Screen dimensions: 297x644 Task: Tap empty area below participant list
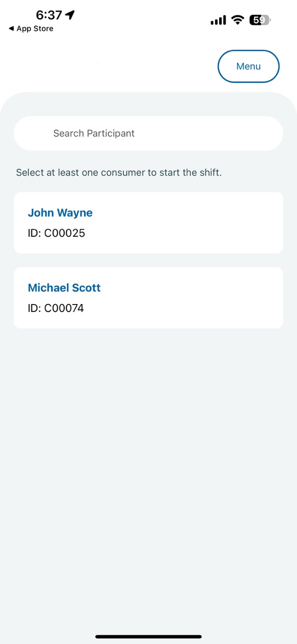pyautogui.click(x=148, y=474)
